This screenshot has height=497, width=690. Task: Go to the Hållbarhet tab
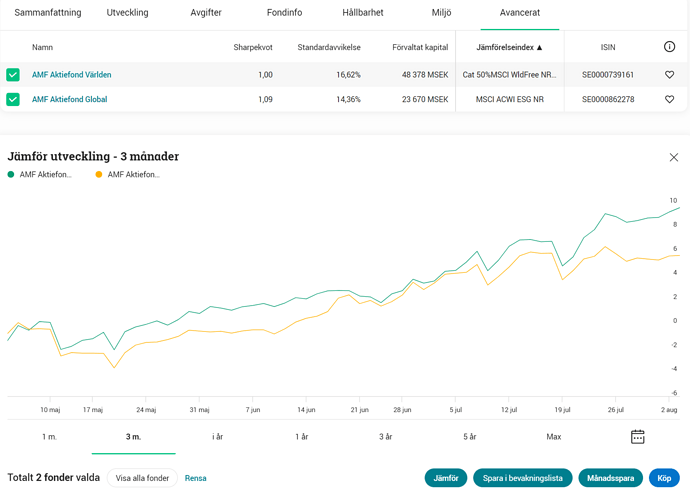click(x=363, y=13)
